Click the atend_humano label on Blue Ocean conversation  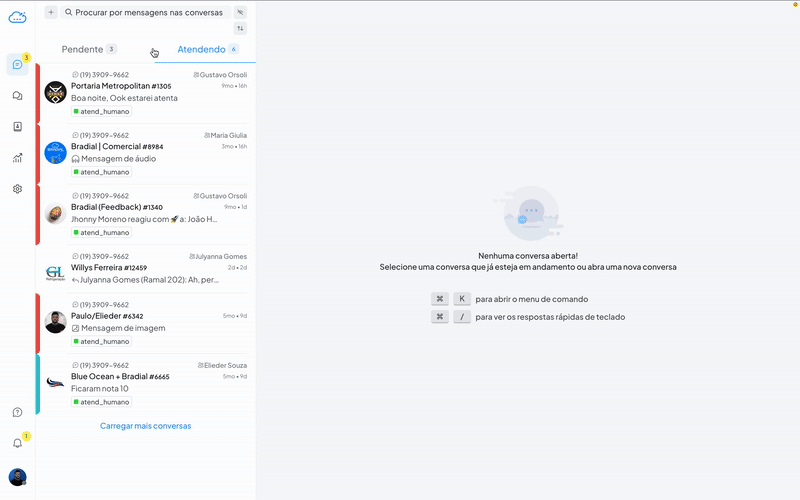(101, 402)
